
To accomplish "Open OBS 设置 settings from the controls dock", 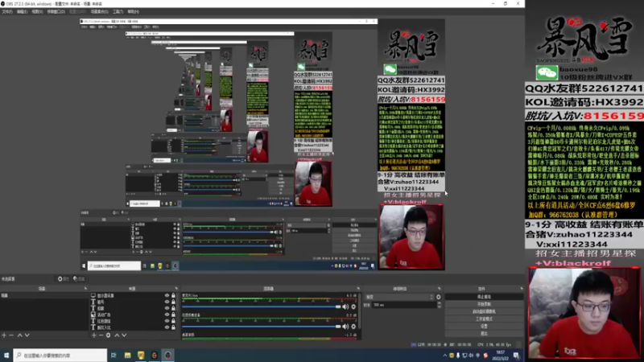I will (x=485, y=327).
